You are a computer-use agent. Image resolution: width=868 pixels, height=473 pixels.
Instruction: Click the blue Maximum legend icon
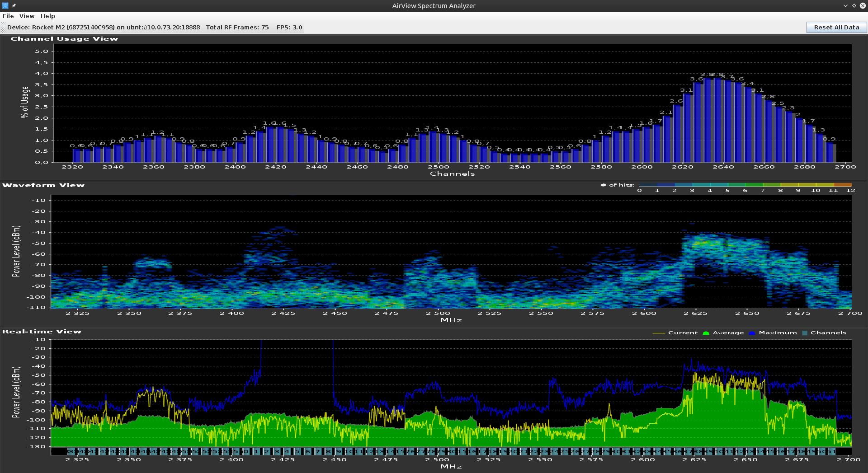point(752,333)
